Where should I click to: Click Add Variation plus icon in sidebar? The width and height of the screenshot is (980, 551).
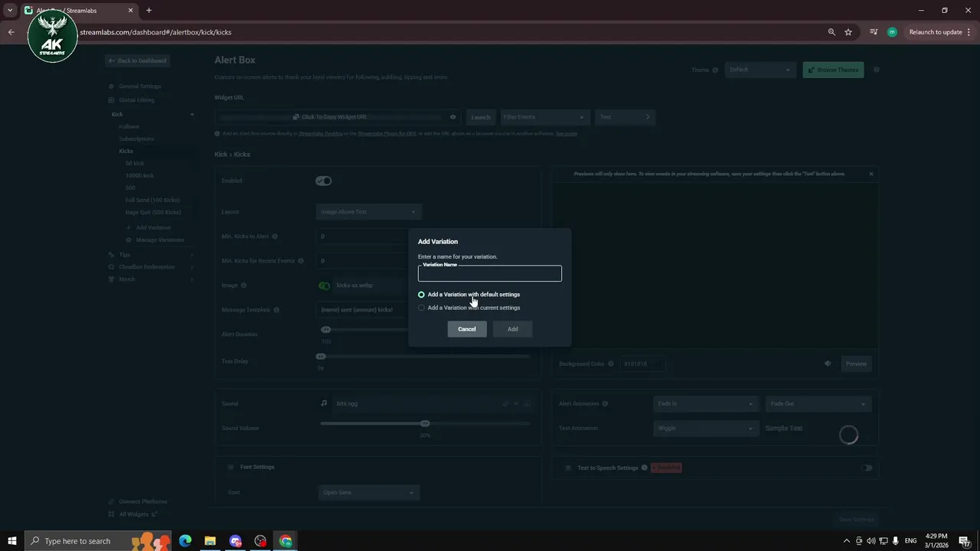129,227
